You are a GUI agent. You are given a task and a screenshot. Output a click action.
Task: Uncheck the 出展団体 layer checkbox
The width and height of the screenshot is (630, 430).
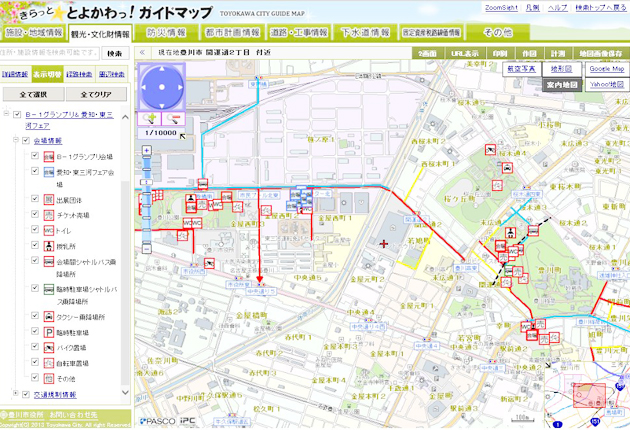pos(35,198)
